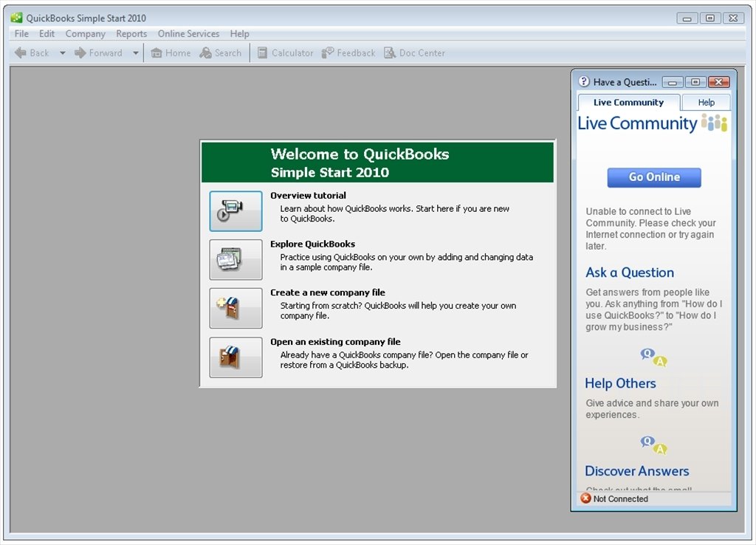756x545 pixels.
Task: Close the Have a Question panel
Action: [x=718, y=83]
